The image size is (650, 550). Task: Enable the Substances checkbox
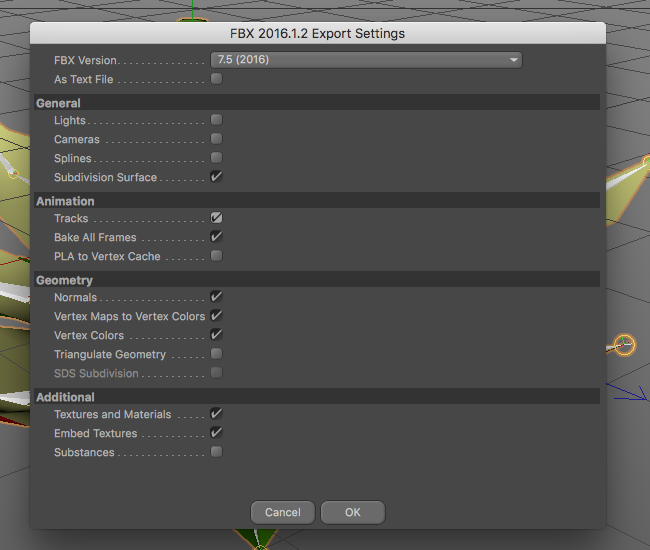(x=216, y=451)
